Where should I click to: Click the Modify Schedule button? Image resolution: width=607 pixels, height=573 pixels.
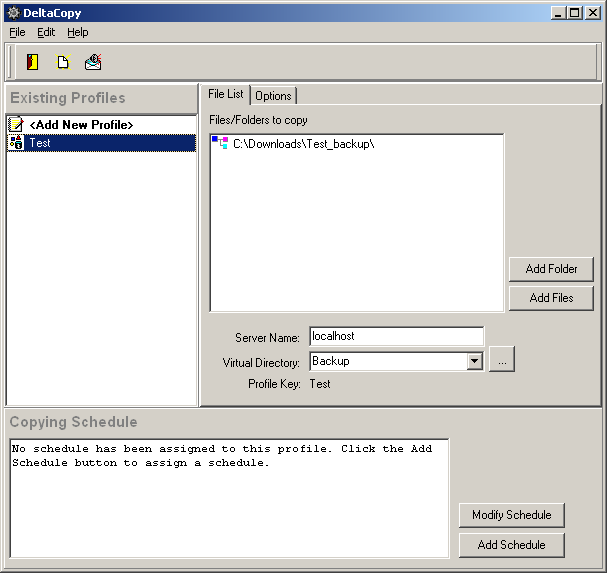(x=511, y=515)
